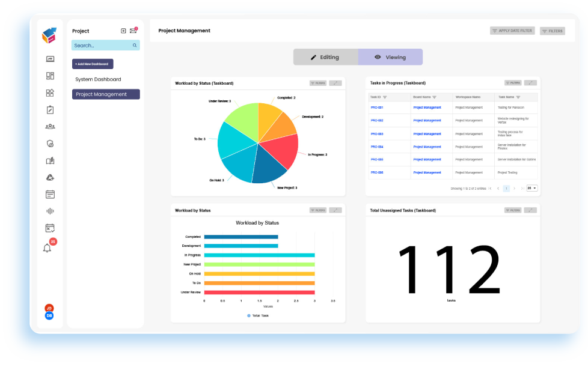The width and height of the screenshot is (588, 367).
Task: Open the dashboards panel icon in sidebar
Action: pos(50,75)
